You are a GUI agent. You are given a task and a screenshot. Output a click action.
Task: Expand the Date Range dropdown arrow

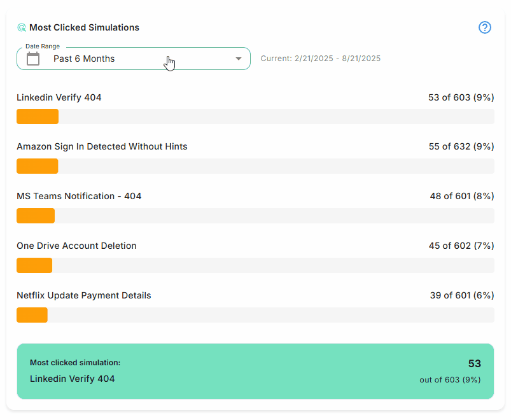pyautogui.click(x=239, y=59)
